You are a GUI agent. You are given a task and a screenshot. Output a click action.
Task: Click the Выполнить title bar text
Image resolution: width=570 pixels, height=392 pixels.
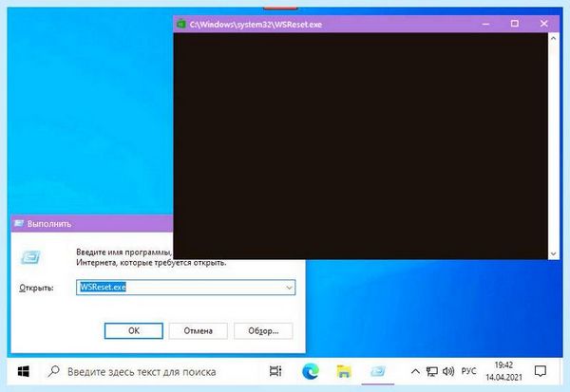(49, 224)
